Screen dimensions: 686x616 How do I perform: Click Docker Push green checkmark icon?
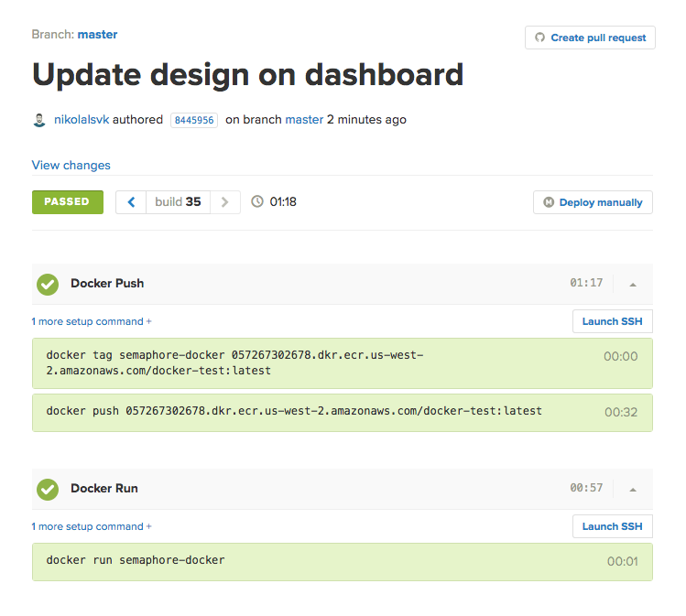point(48,284)
